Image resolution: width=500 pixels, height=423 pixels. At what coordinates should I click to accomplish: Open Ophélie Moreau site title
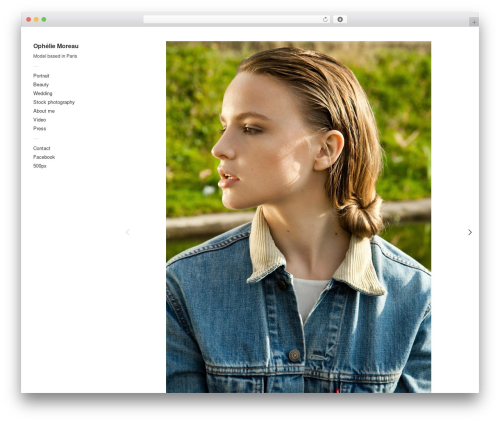point(56,46)
